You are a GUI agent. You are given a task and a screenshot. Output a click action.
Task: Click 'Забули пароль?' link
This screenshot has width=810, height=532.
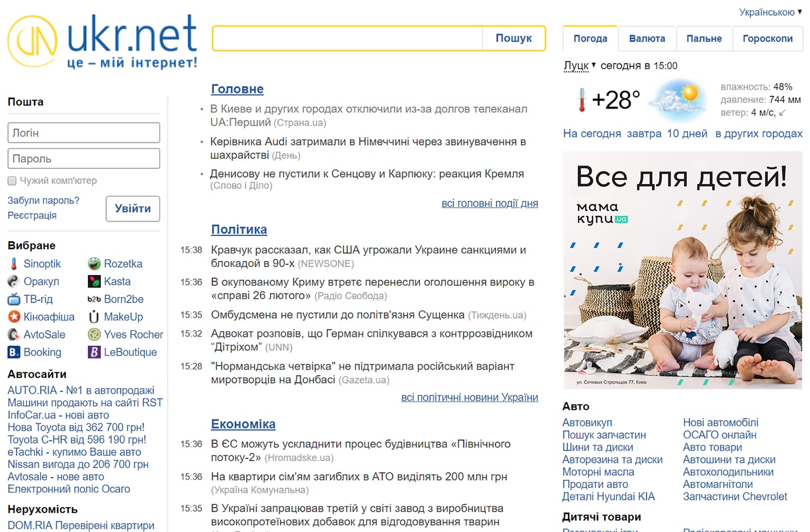(x=43, y=200)
